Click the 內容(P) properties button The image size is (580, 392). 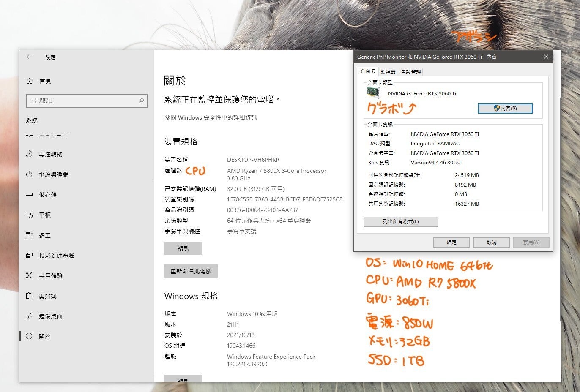coord(505,109)
